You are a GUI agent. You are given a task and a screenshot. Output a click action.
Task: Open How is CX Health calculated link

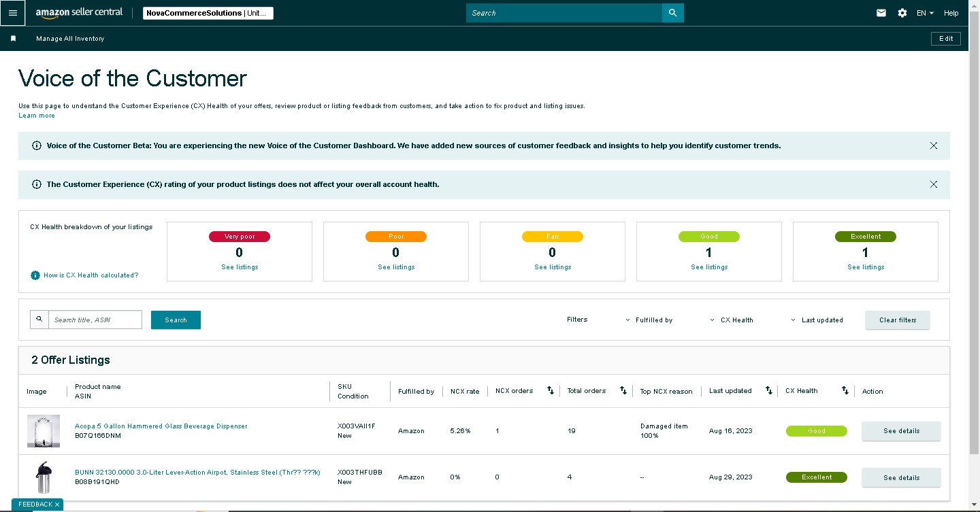(91, 275)
